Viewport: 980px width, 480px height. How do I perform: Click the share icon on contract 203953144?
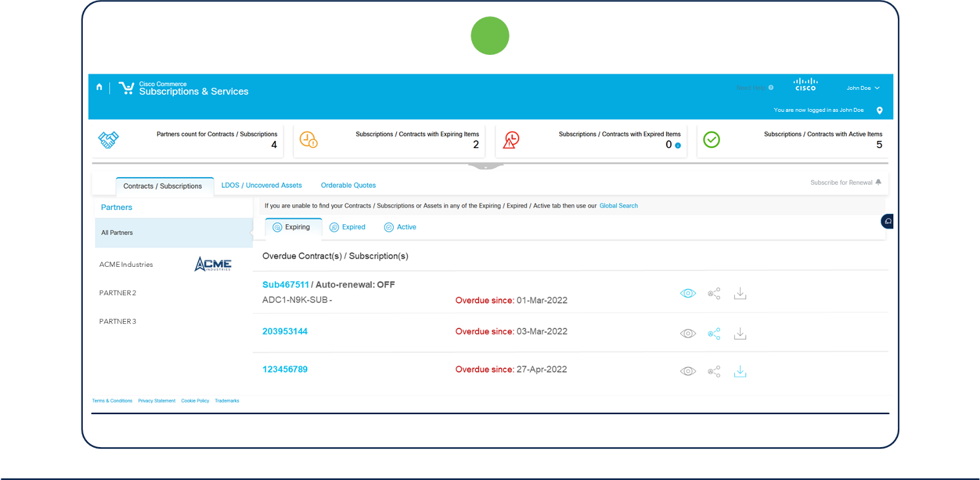(x=714, y=333)
